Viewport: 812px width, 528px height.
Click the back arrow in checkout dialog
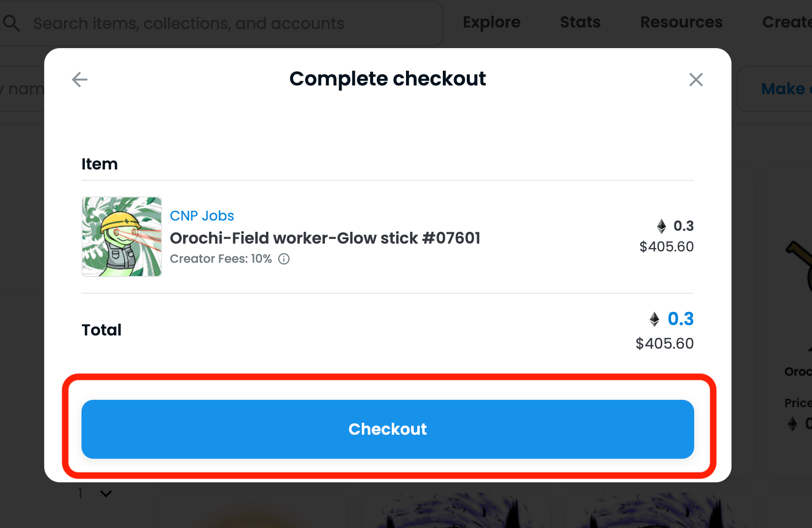point(80,80)
